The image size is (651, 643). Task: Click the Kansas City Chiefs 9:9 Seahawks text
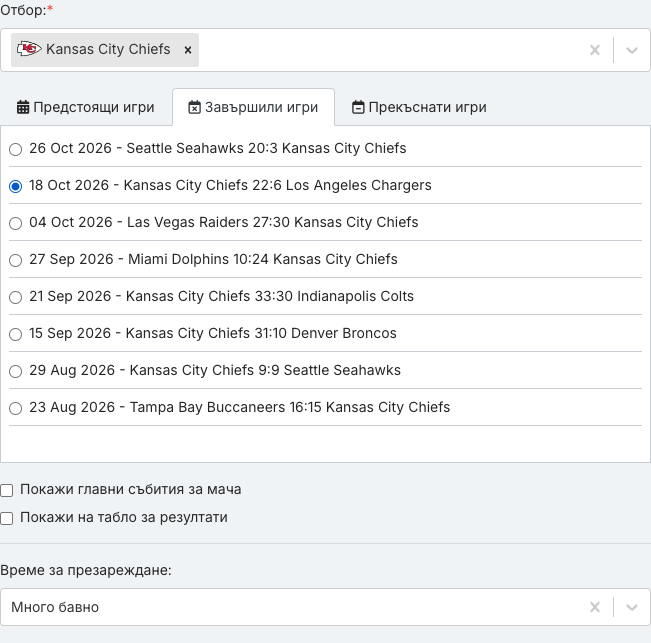point(265,370)
